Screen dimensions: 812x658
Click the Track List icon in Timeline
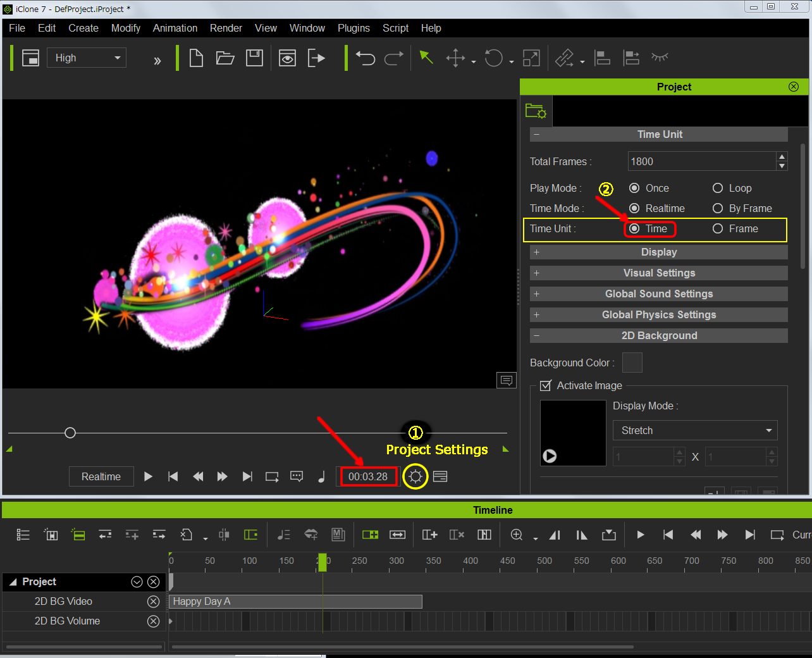23,535
